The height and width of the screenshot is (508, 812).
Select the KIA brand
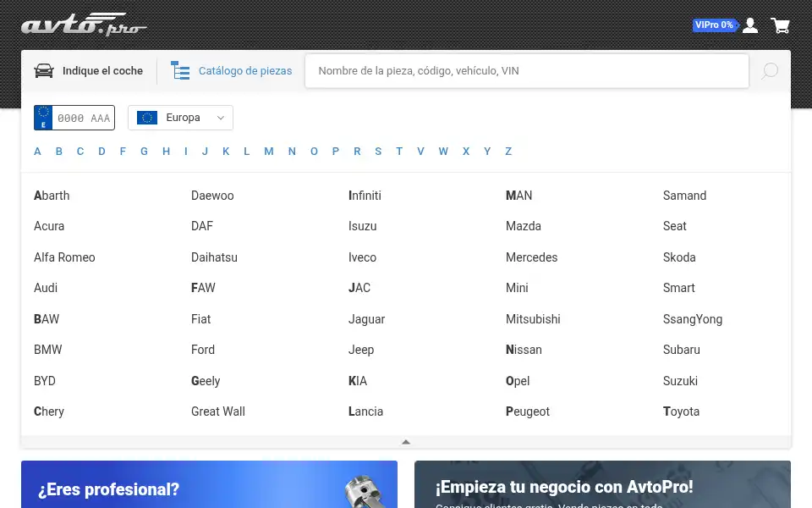tap(358, 380)
